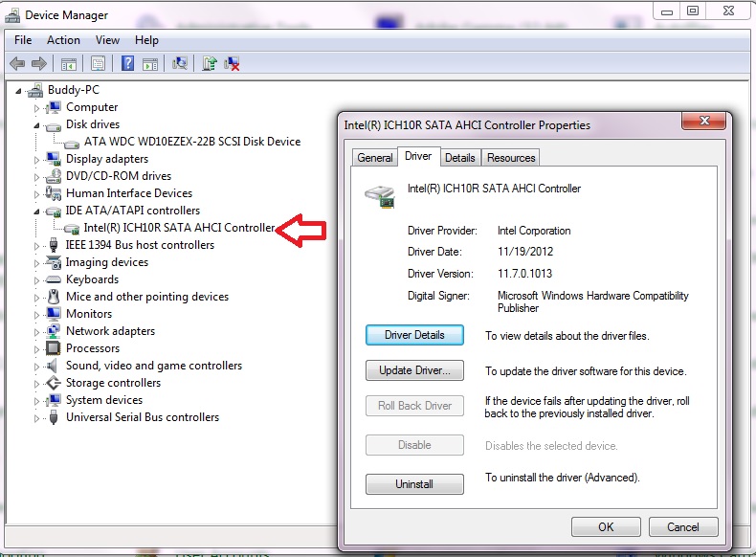Open the File menu
The width and height of the screenshot is (756, 557).
[23, 40]
